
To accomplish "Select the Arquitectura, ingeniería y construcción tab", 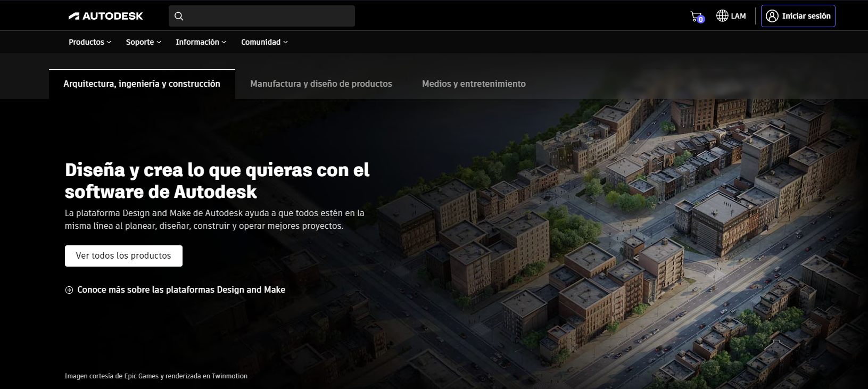I will 142,84.
